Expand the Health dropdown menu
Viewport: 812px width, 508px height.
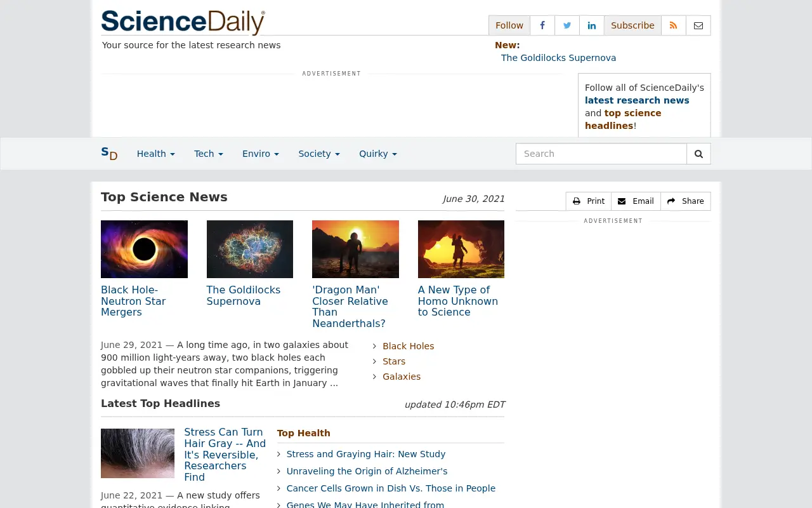(x=156, y=154)
